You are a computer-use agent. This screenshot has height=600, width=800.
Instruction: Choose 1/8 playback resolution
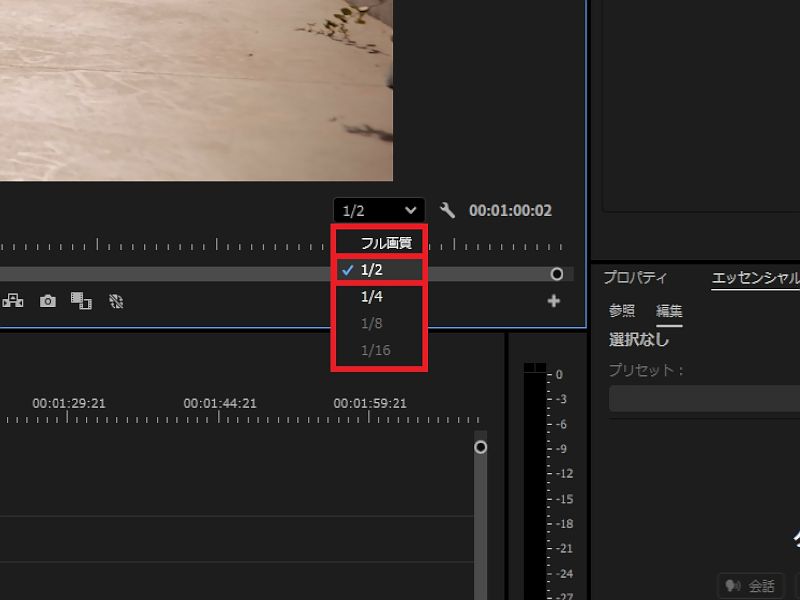pyautogui.click(x=372, y=324)
